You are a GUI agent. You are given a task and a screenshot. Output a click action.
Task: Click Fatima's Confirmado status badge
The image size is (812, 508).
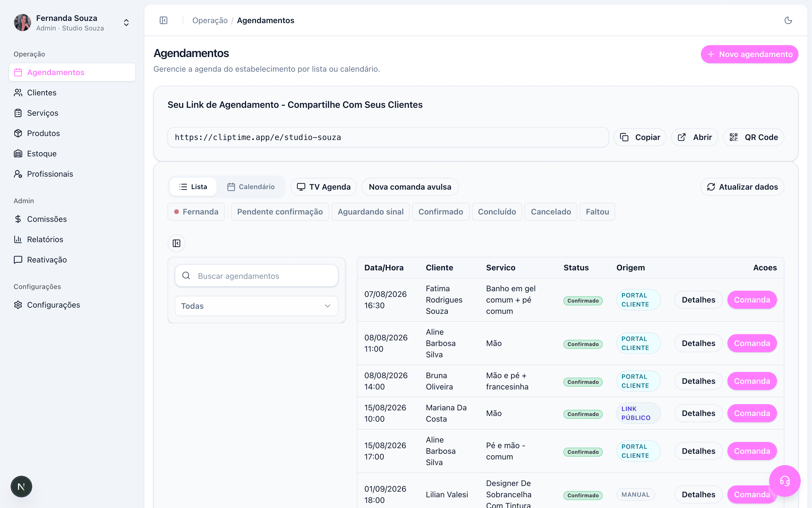tap(583, 301)
